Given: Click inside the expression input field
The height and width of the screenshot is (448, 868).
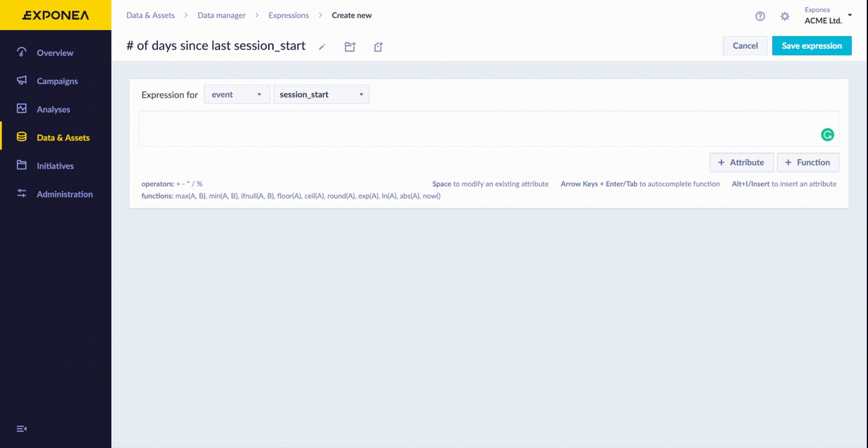Looking at the screenshot, I should pyautogui.click(x=489, y=129).
